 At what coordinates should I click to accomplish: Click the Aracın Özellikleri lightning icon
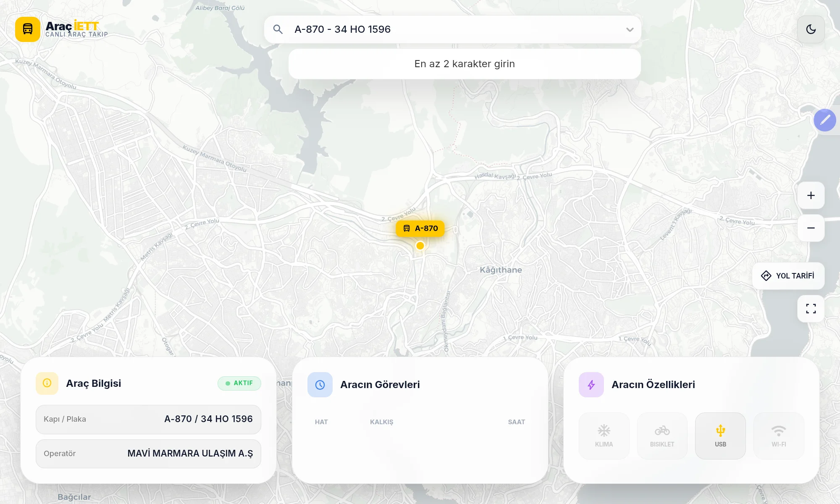(591, 385)
